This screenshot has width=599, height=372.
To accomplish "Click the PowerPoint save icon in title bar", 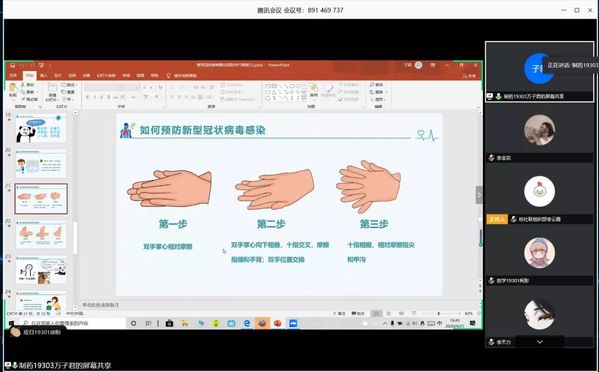I will pos(13,65).
